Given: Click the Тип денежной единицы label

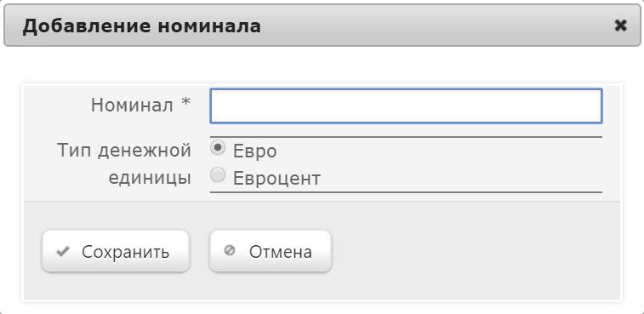Looking at the screenshot, I should tap(124, 164).
